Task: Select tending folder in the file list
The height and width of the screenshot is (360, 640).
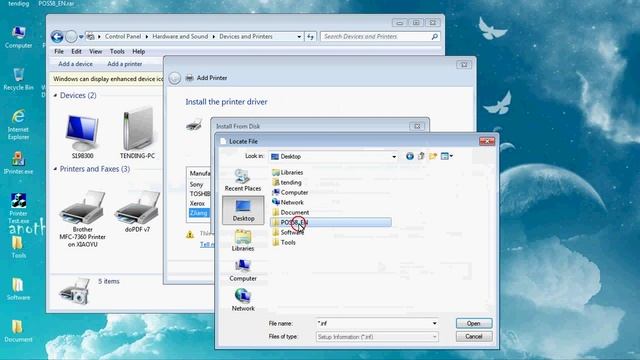Action: point(287,182)
